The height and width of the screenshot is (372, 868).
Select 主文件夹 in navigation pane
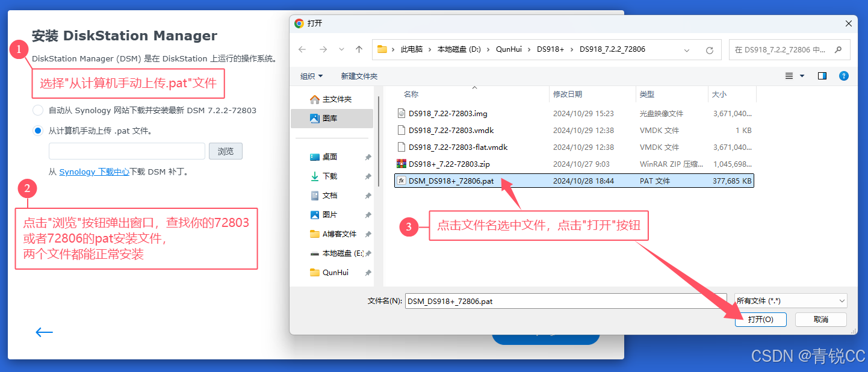(x=332, y=99)
